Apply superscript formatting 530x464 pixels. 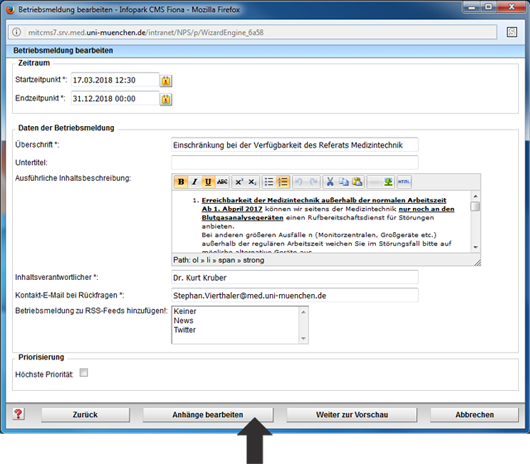[239, 182]
